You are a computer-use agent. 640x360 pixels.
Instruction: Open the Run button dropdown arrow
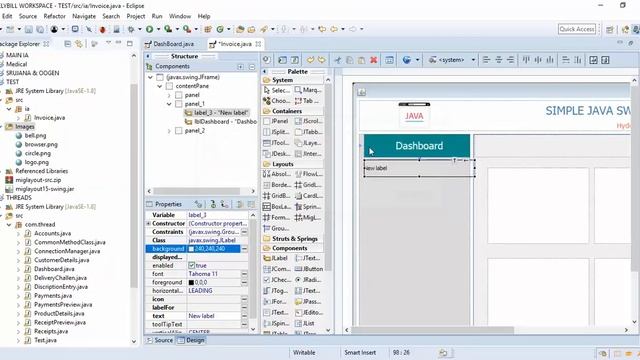(x=158, y=29)
